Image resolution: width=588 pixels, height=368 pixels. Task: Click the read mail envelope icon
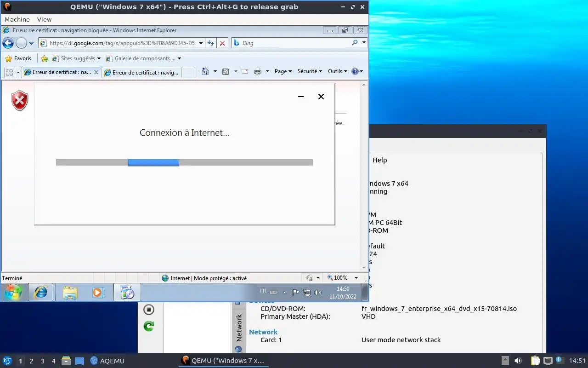245,71
